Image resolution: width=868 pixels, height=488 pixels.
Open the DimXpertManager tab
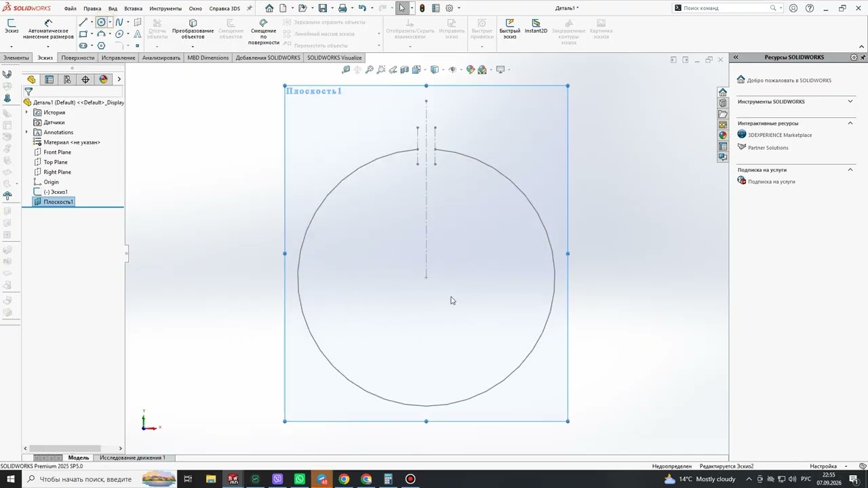point(85,79)
